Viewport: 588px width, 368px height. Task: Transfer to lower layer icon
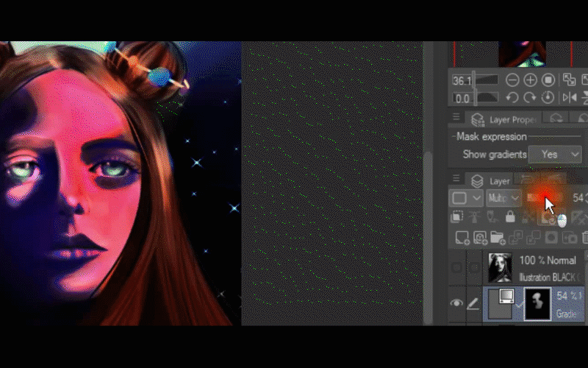pos(516,238)
